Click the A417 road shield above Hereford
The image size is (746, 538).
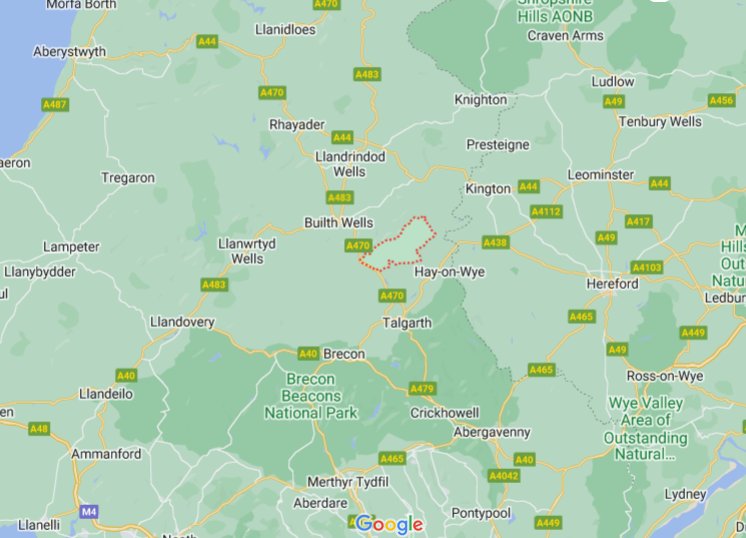[x=638, y=221]
